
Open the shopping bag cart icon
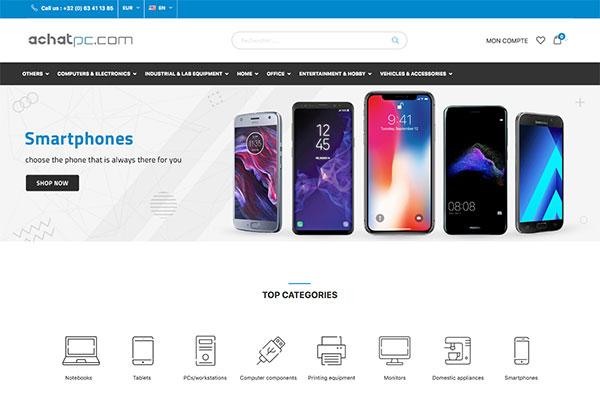tap(558, 40)
